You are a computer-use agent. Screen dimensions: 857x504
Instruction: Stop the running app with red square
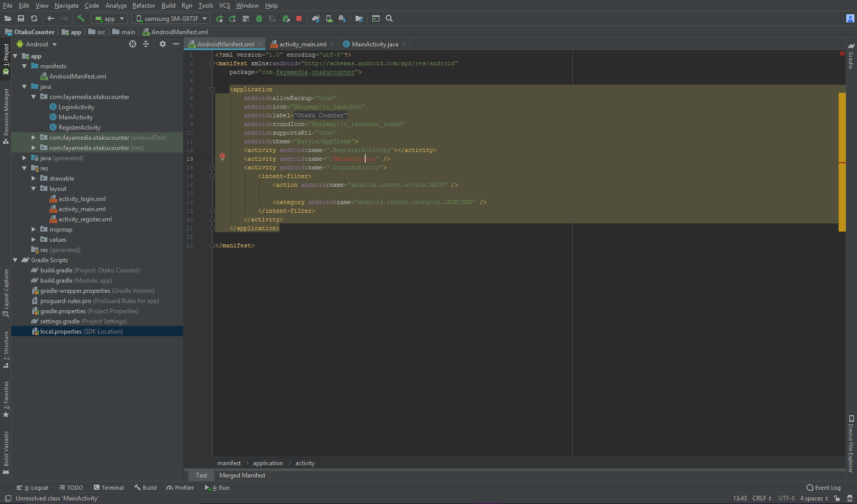(x=299, y=18)
